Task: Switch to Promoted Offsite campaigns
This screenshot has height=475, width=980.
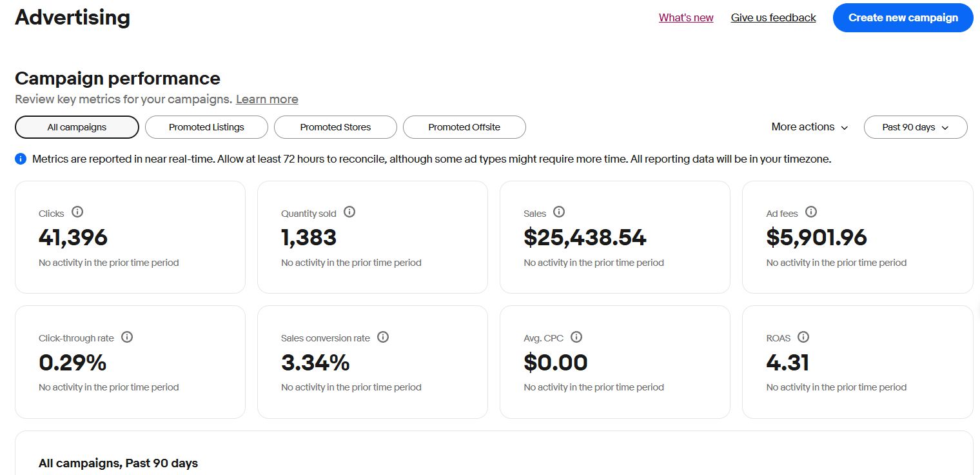Action: pyautogui.click(x=464, y=127)
